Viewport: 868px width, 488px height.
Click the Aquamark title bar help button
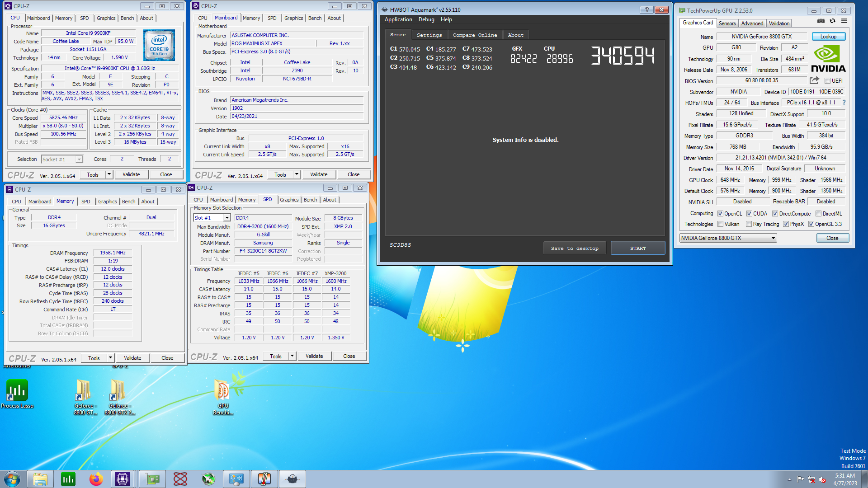pos(646,9)
